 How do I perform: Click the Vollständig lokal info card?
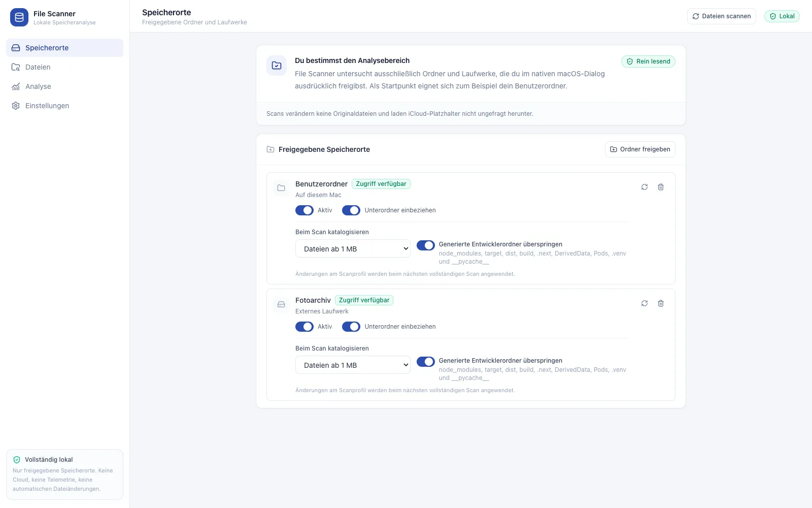click(x=64, y=474)
